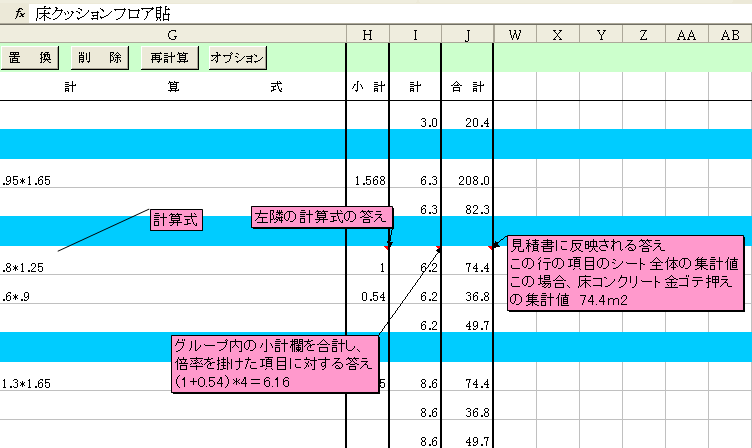Screen dimensions: 752x448
Task: Click the cell with total 82.3
Action: 467,210
